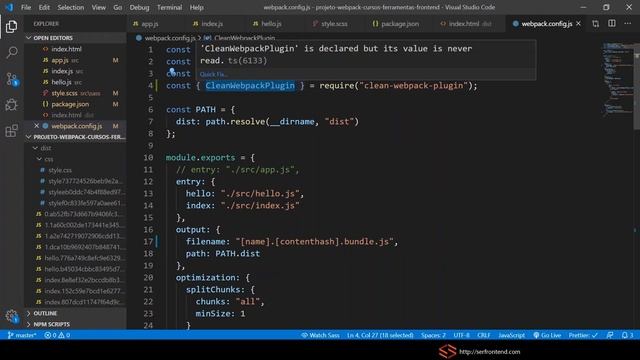Click the feedback icon in status bar
640x360 pixels.
610,335
